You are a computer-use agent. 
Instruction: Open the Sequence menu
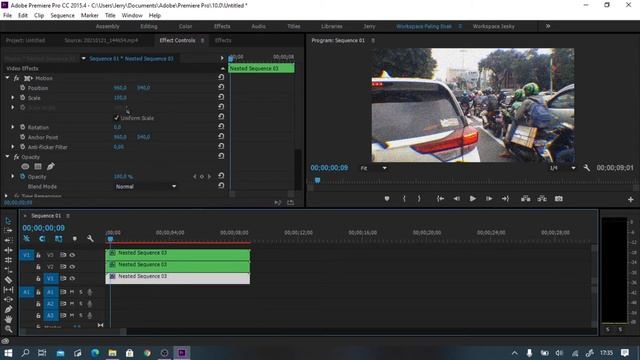[x=62, y=16]
